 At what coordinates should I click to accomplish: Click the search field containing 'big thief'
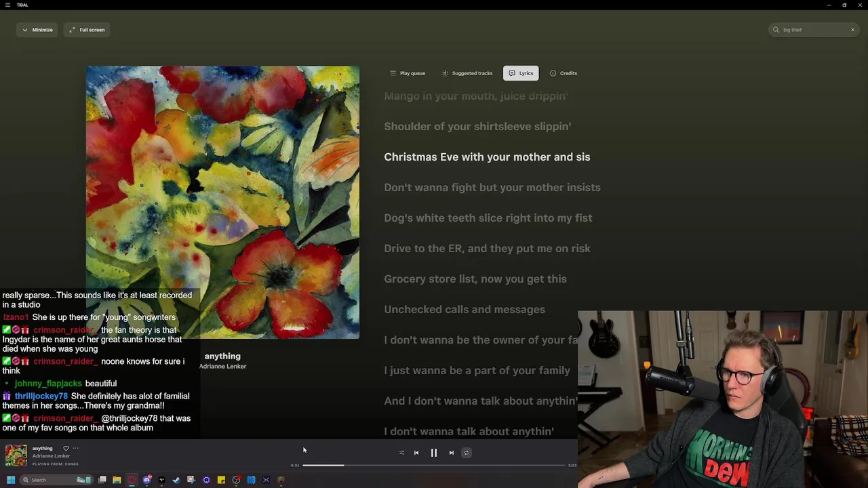(x=814, y=30)
